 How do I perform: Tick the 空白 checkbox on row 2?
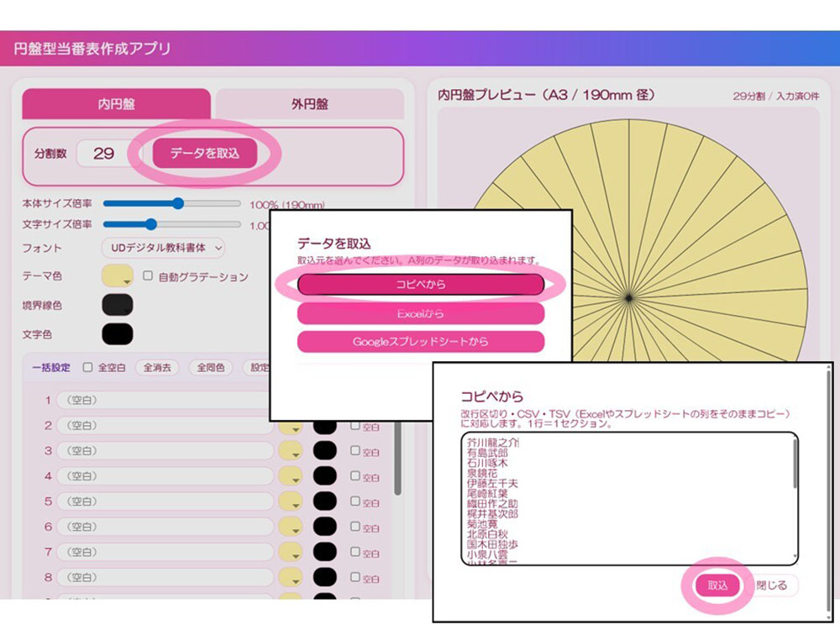coord(355,425)
